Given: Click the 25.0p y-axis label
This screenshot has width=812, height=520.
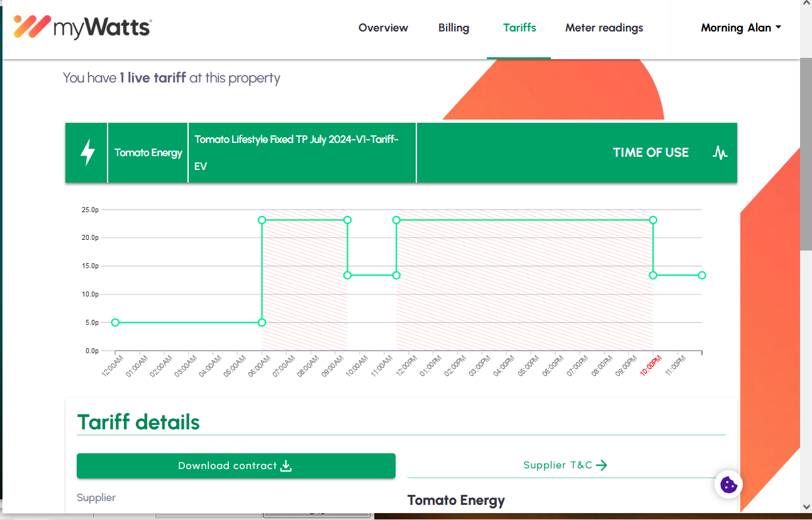Looking at the screenshot, I should [x=90, y=210].
